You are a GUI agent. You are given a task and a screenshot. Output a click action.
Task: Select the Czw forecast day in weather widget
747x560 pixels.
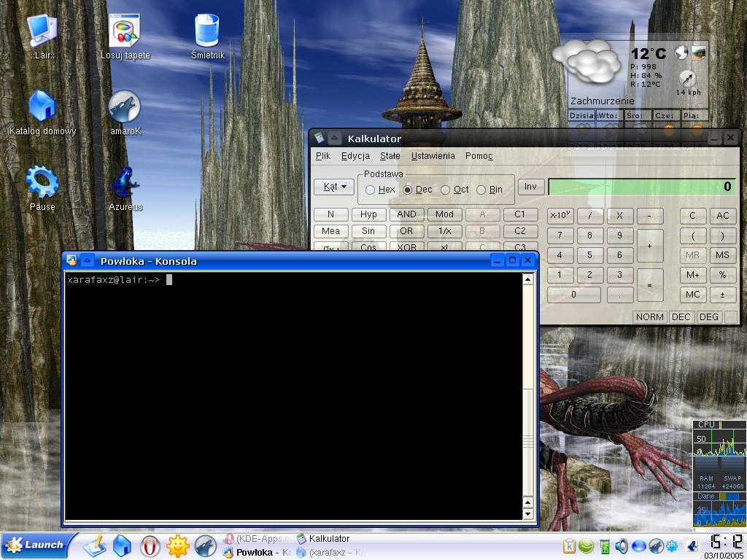(665, 116)
